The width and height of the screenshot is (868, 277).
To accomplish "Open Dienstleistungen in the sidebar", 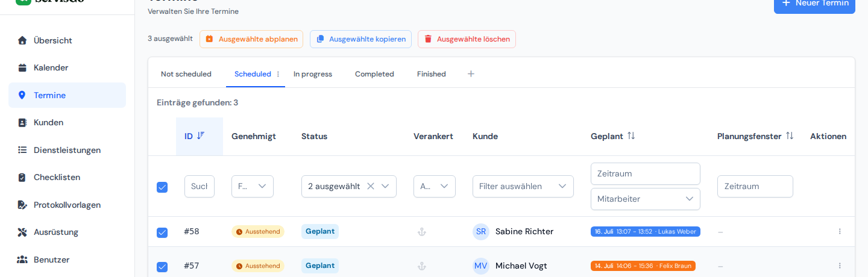I will click(67, 150).
